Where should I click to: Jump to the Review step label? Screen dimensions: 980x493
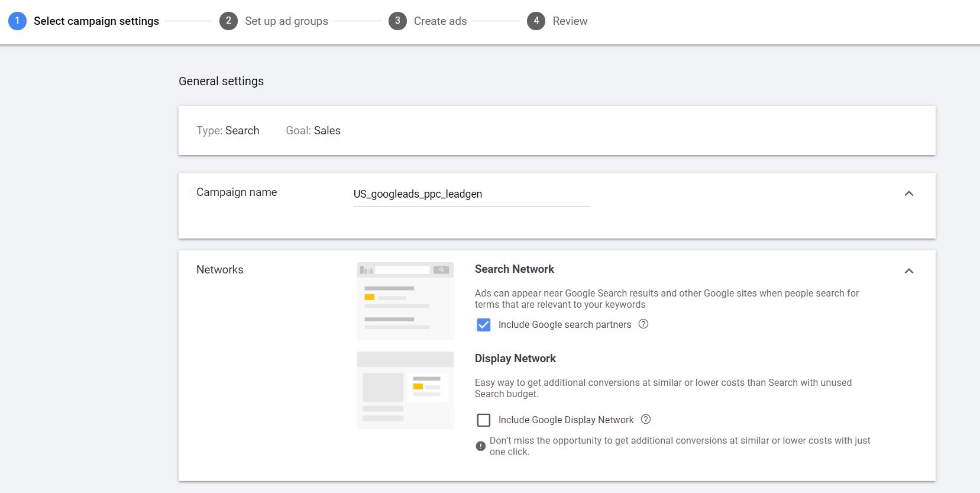[570, 21]
